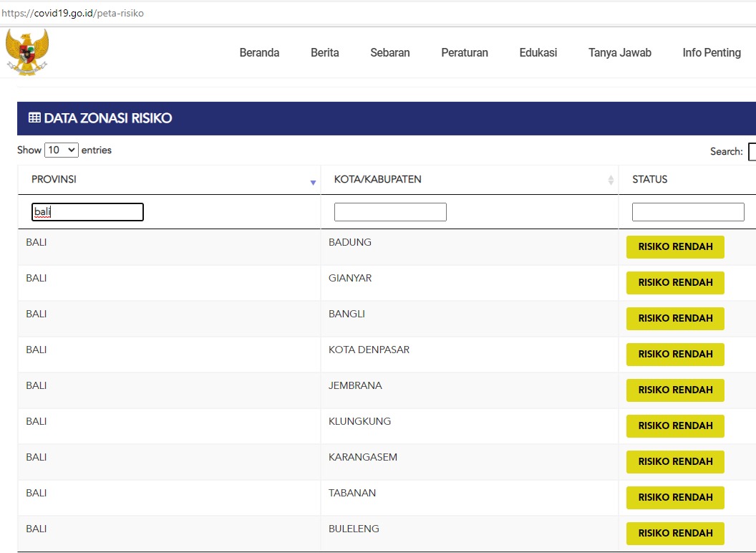Go to the Berita page
Viewport: 756px width, 553px height.
[325, 52]
